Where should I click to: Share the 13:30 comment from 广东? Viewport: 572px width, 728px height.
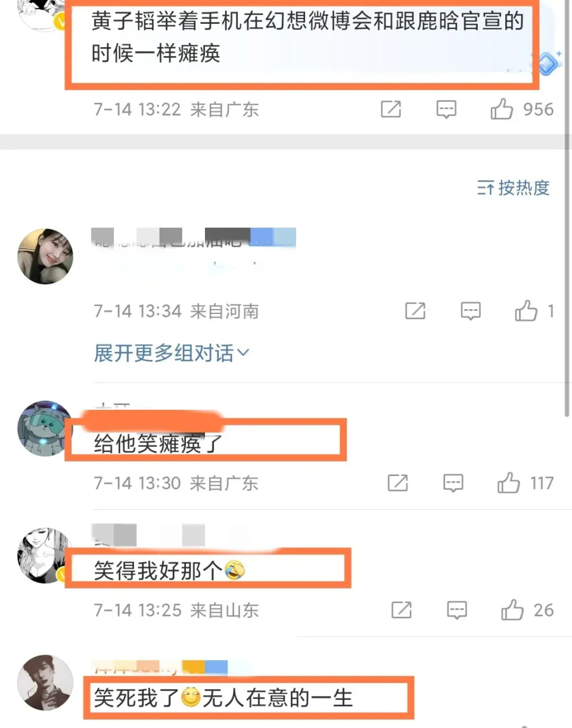point(397,483)
